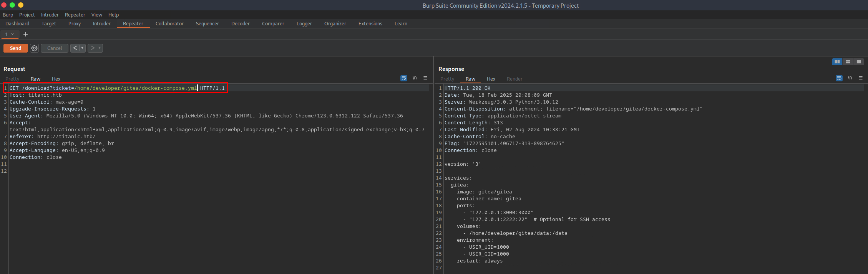Screen dimensions: 868x274
Task: Switch to the Target tab
Action: (x=49, y=23)
